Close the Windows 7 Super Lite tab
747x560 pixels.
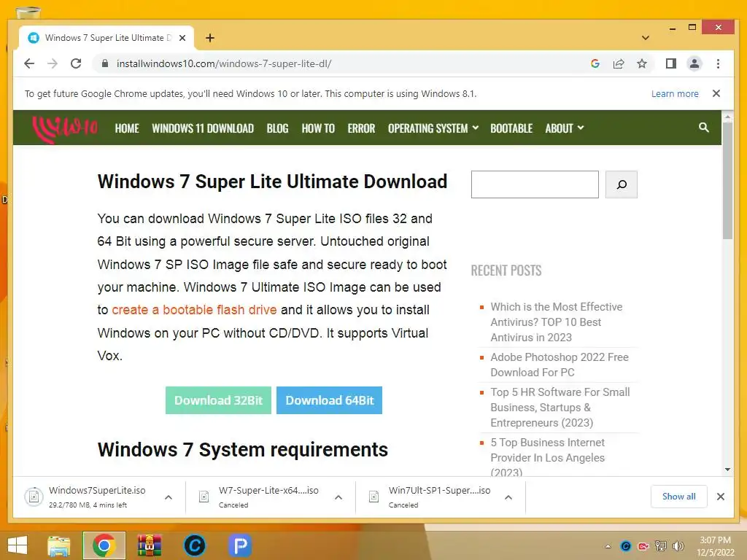pos(182,38)
